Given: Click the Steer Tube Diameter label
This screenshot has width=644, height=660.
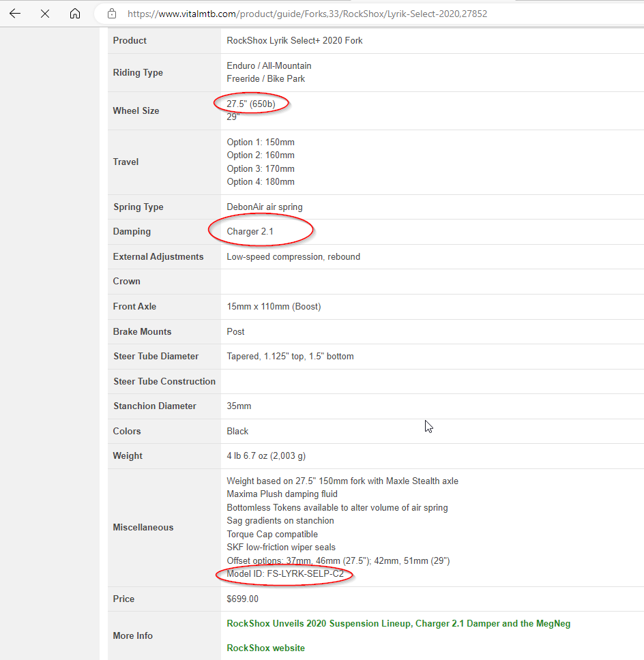Looking at the screenshot, I should click(x=156, y=356).
